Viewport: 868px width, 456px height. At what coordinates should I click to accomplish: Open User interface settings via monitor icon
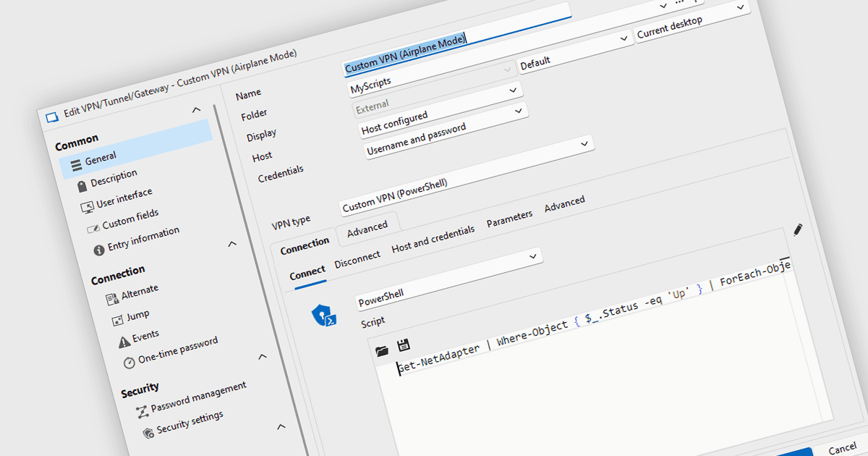point(87,207)
